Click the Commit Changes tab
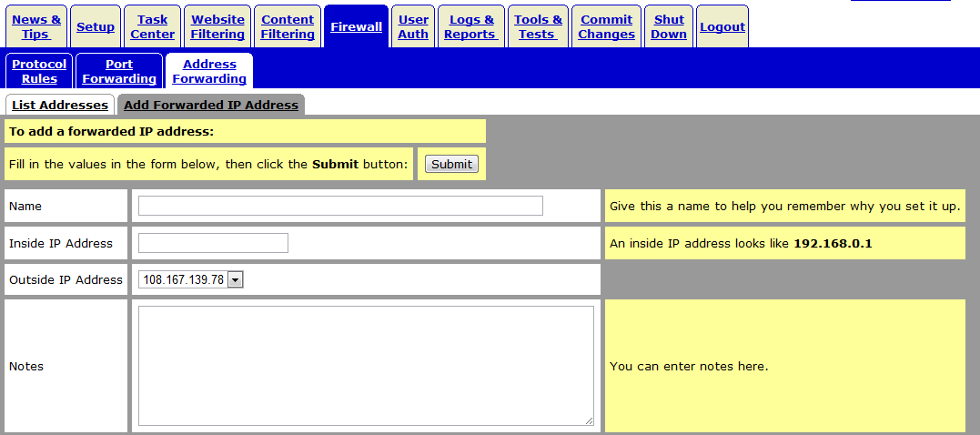Image resolution: width=980 pixels, height=435 pixels. point(606,26)
